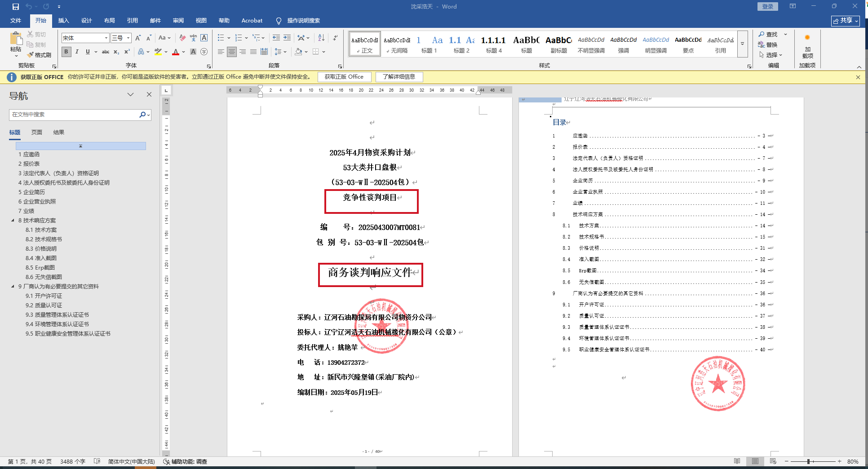The image size is (868, 469).
Task: Toggle superscript formatting
Action: pos(127,52)
